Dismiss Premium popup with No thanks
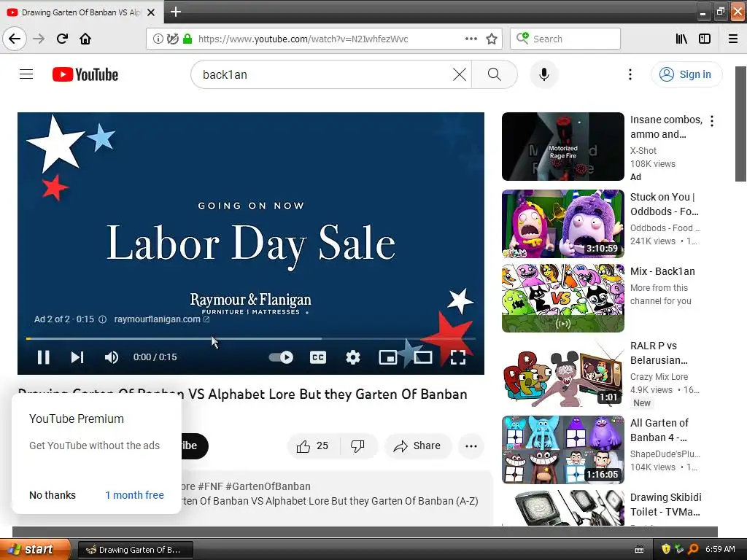Viewport: 747px width, 560px height. coord(53,495)
